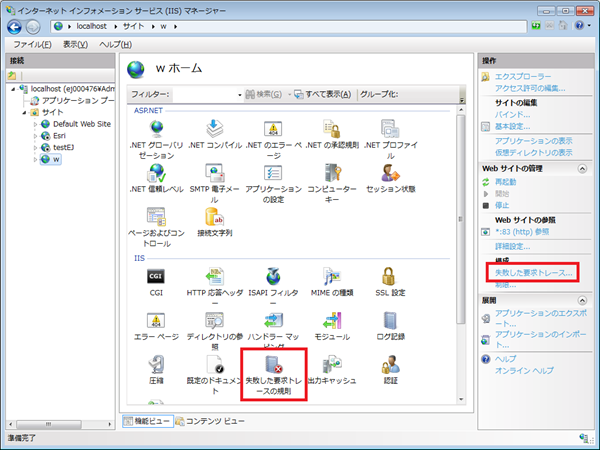
Task: Open 失敗した要求トレースの規則 feature
Action: tap(273, 375)
